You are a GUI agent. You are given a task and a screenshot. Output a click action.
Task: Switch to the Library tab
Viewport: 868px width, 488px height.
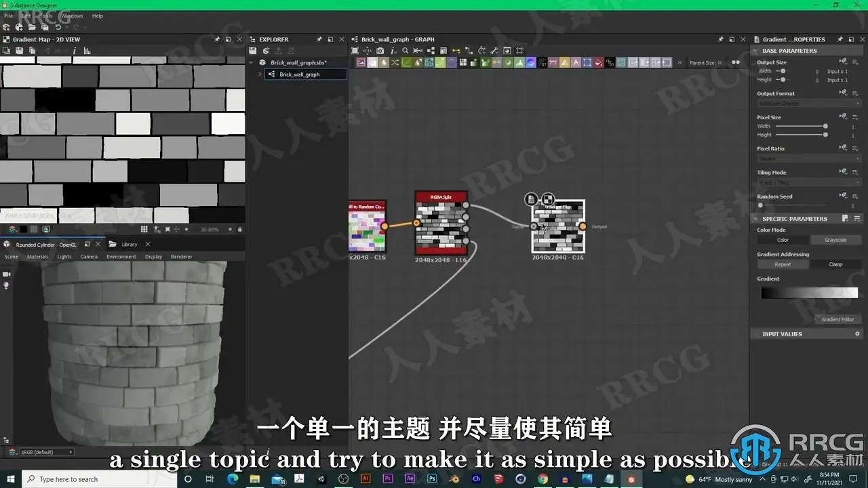coord(129,245)
